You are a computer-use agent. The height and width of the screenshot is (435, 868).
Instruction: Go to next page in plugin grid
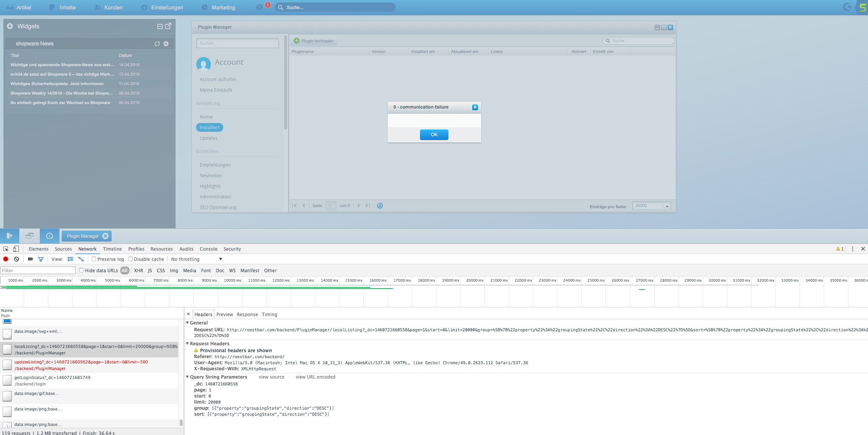(359, 206)
